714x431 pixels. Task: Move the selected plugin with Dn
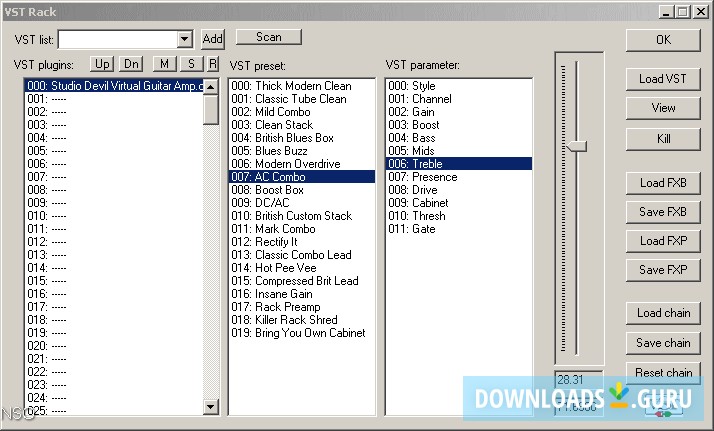point(131,64)
